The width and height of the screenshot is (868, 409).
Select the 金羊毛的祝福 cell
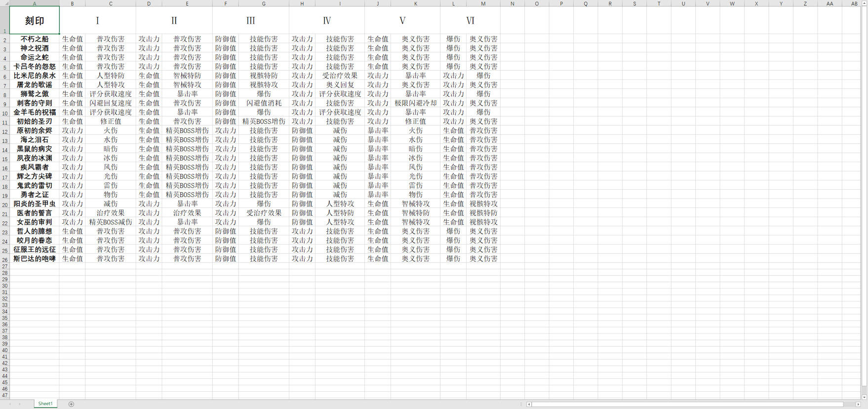35,112
